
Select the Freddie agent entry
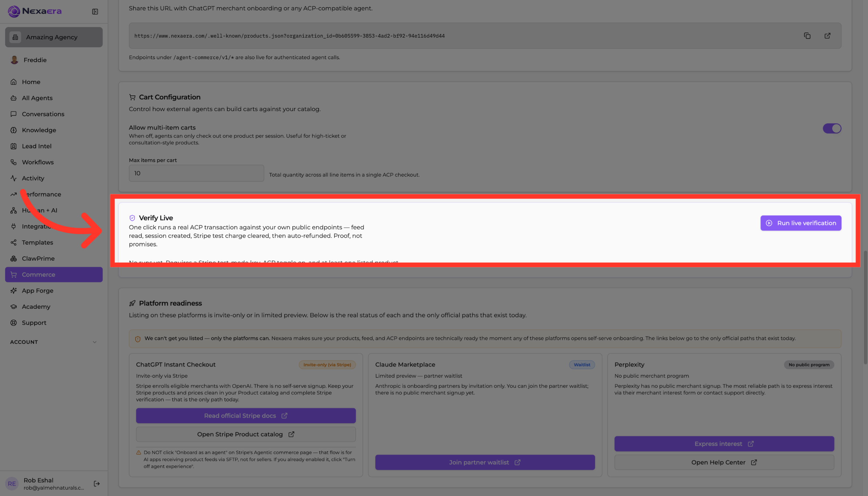(x=54, y=60)
